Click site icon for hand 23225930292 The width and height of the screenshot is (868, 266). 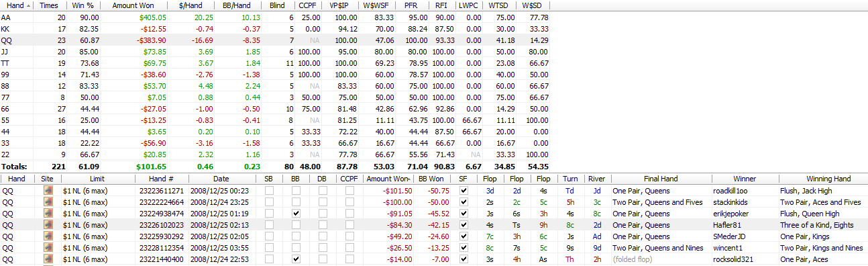click(x=48, y=236)
